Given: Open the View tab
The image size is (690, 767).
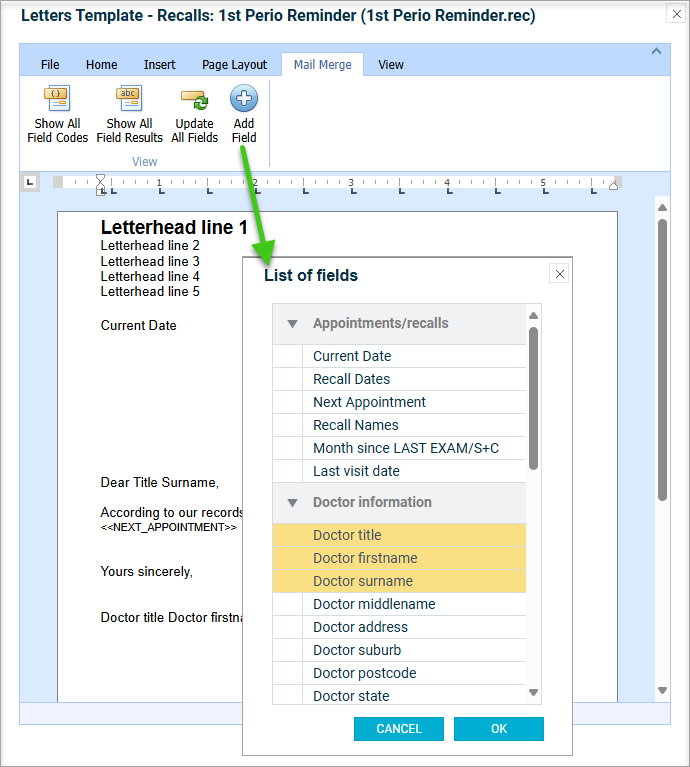Looking at the screenshot, I should click(391, 65).
